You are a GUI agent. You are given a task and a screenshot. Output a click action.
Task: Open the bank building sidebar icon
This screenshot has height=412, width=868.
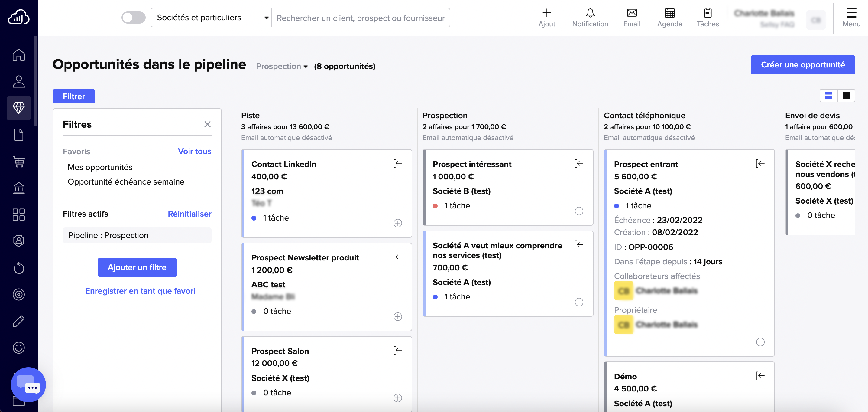(18, 188)
